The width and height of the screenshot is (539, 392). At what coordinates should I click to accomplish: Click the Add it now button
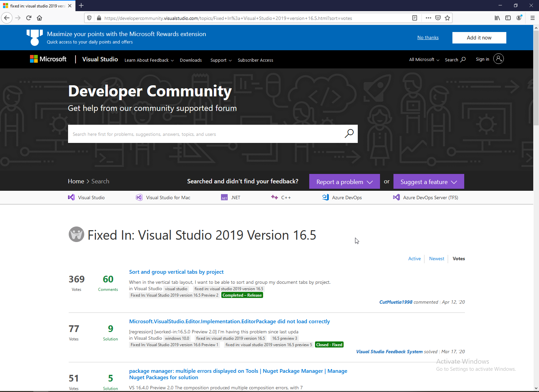[x=479, y=38]
